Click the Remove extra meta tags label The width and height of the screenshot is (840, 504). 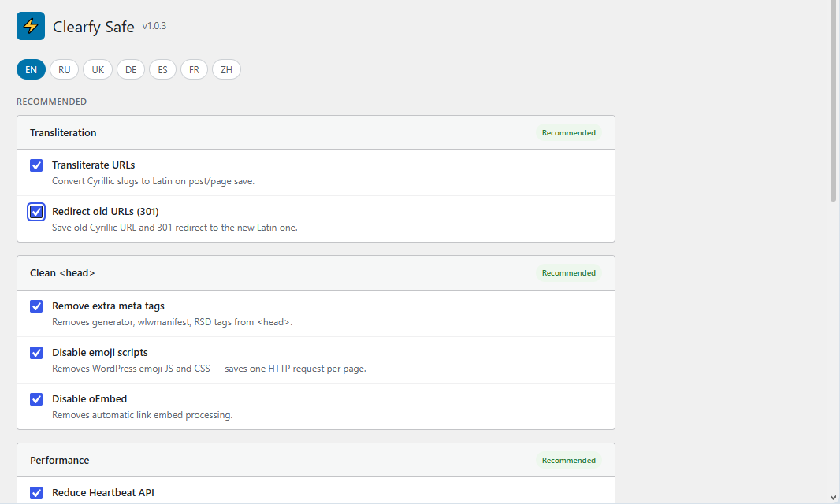coord(108,306)
